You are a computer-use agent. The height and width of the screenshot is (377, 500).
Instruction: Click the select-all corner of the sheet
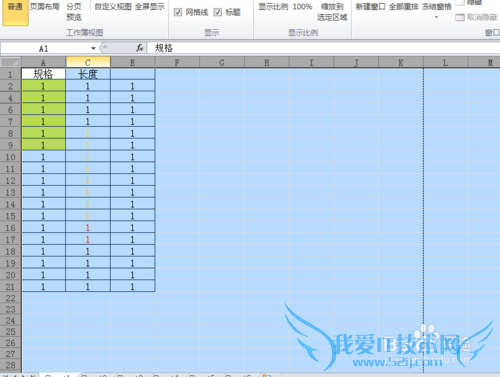click(11, 62)
